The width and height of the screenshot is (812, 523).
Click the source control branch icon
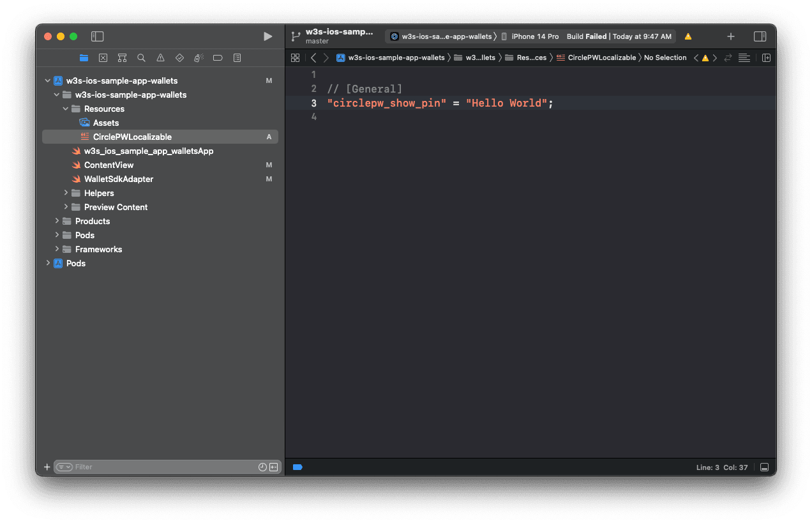pyautogui.click(x=296, y=36)
